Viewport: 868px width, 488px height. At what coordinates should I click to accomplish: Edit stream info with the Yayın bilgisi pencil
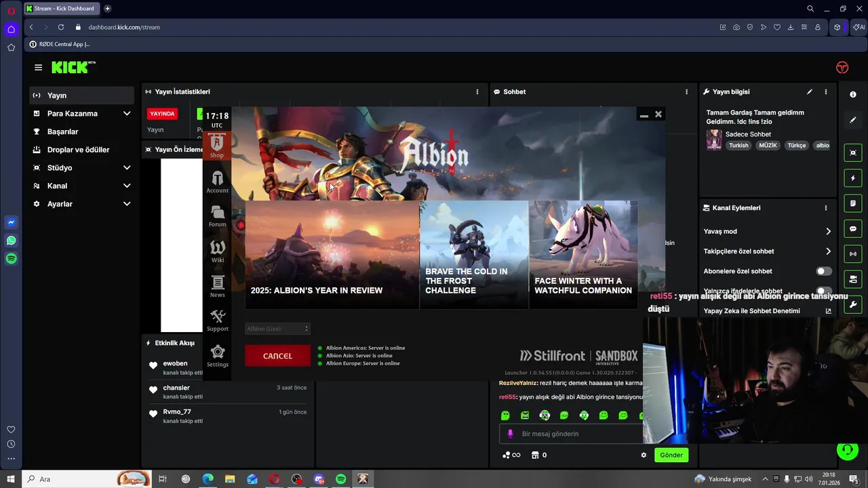[809, 91]
